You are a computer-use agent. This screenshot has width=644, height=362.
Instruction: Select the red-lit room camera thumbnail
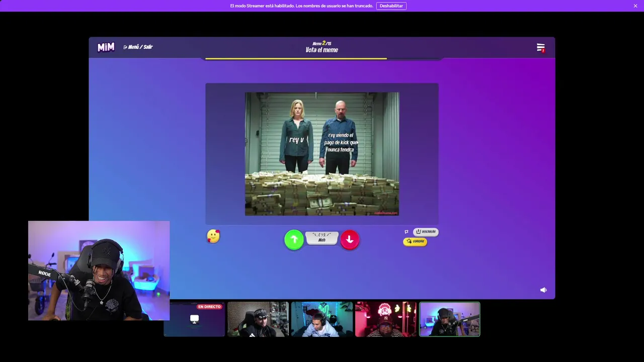386,319
